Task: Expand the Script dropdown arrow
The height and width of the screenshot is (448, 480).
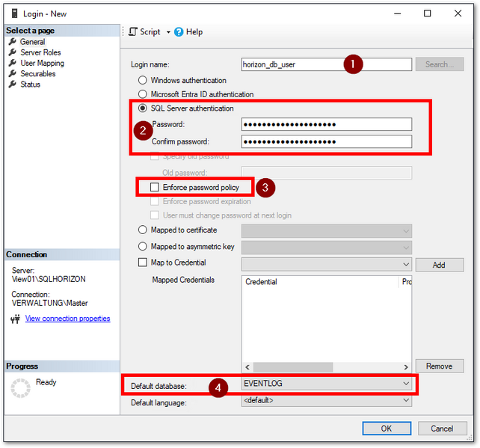Action: (168, 32)
